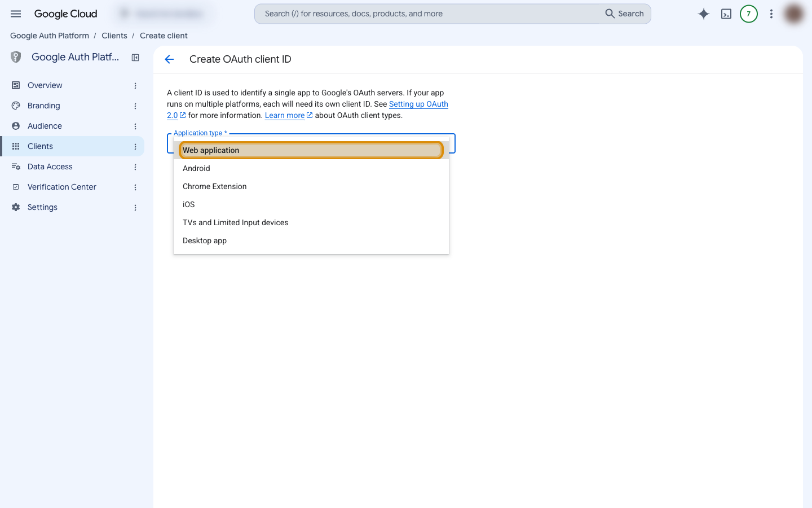The width and height of the screenshot is (812, 508).
Task: Open the user account avatar
Action: point(794,14)
